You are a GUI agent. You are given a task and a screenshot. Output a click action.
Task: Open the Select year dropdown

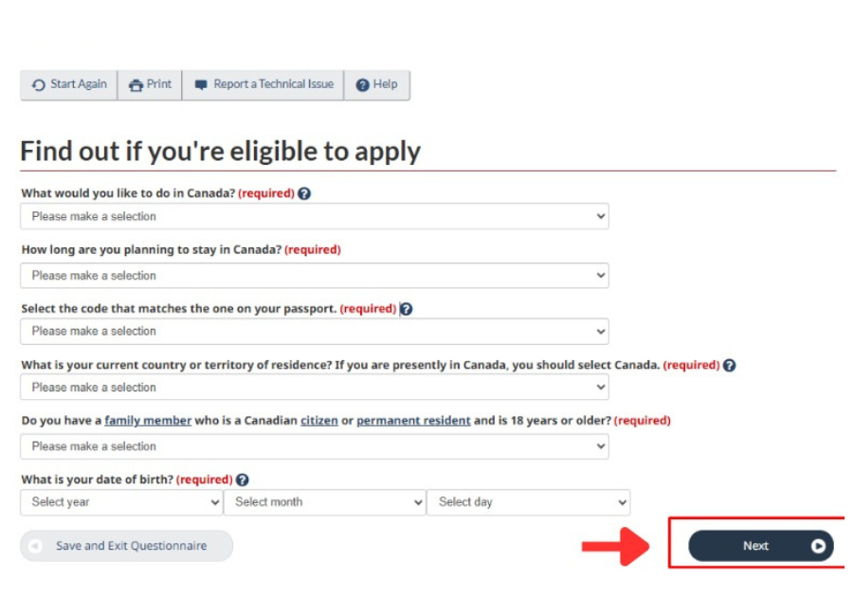(121, 502)
